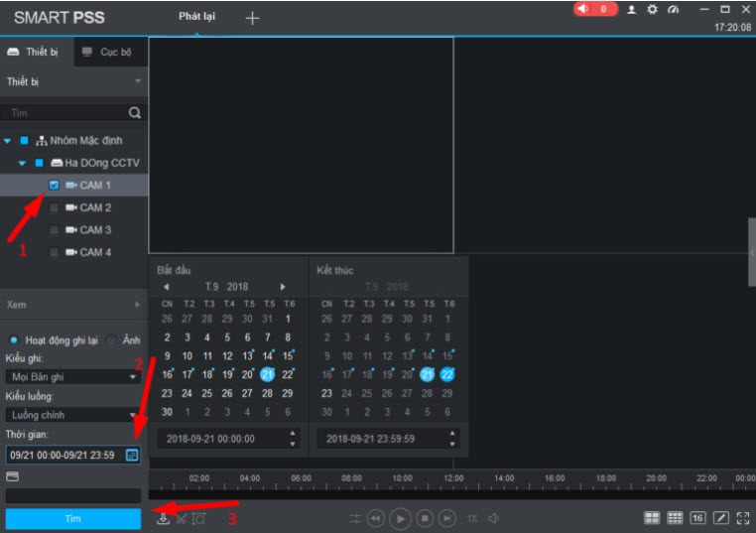The height and width of the screenshot is (533, 756).
Task: Open the Mọi Bản ghi dropdown
Action: [x=71, y=377]
